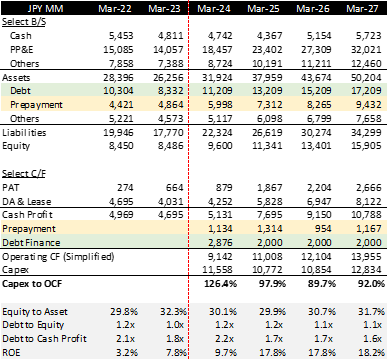This screenshot has width=388, height=360.
Task: Select the Equity row label
Action: [16, 146]
